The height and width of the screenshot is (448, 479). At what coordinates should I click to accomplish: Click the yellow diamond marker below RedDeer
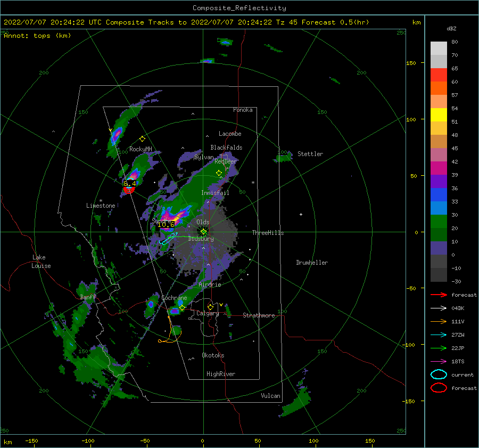pos(219,173)
